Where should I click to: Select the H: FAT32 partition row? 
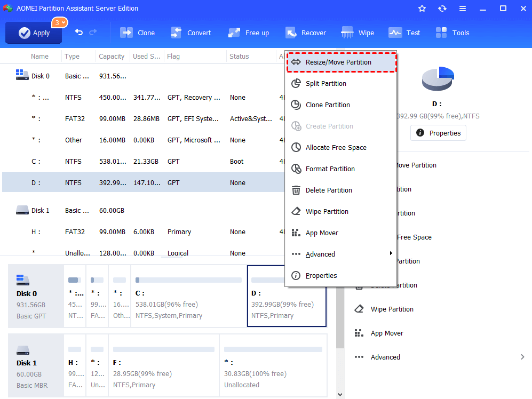point(143,232)
